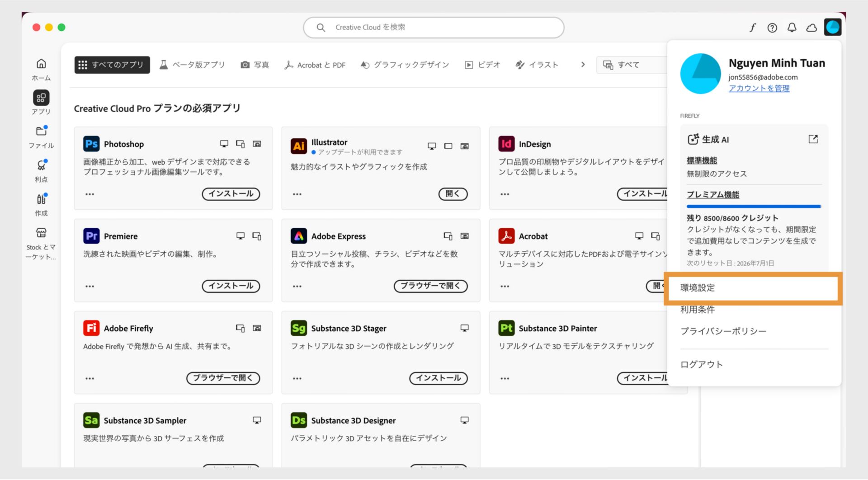Install Photoshop

(x=231, y=194)
